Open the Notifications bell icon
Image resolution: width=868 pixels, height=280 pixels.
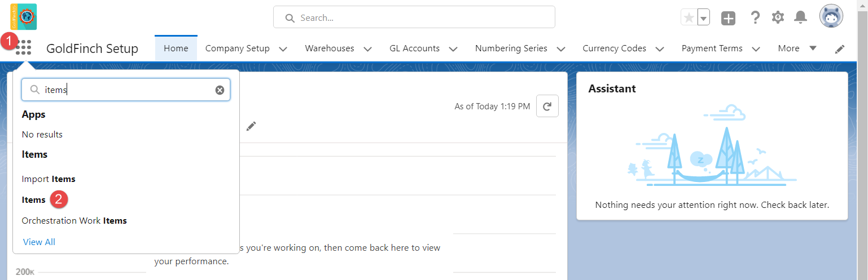800,17
